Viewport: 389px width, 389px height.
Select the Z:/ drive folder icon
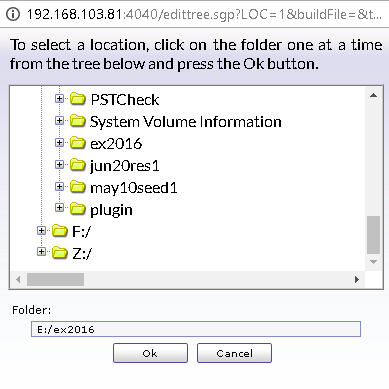pyautogui.click(x=60, y=253)
